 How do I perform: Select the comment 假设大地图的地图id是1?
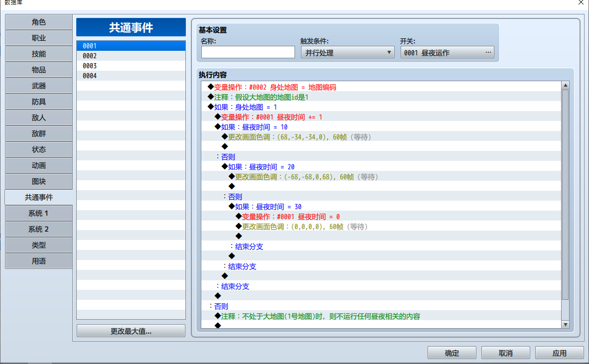[381, 97]
